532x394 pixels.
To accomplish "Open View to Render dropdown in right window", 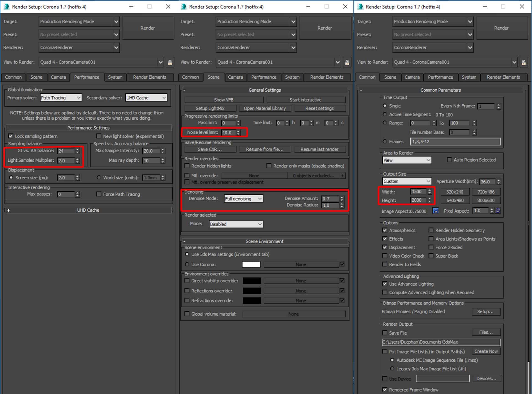I will point(455,62).
